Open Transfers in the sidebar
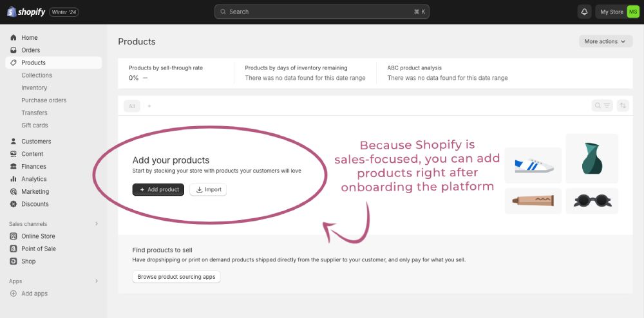Viewport: 644px width, 318px height. coord(35,113)
